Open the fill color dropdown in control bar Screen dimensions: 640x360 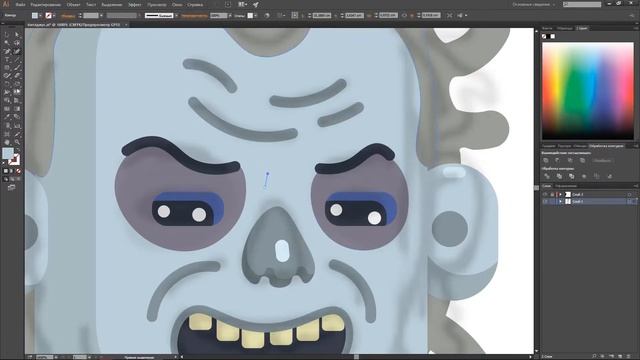coord(40,16)
